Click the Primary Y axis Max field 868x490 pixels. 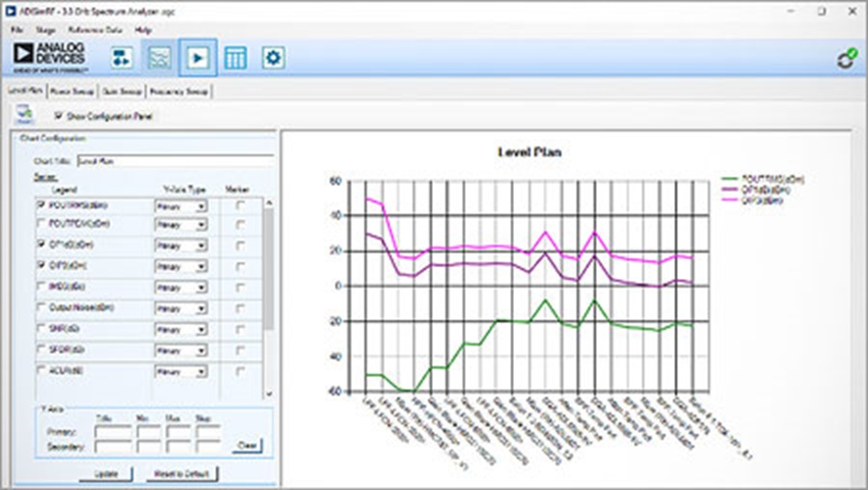click(178, 432)
